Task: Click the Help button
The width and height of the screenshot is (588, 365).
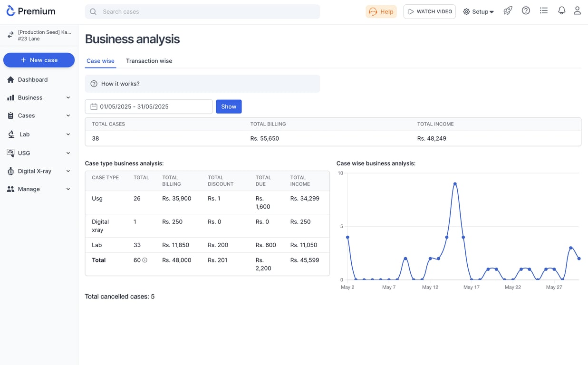Action: click(381, 11)
